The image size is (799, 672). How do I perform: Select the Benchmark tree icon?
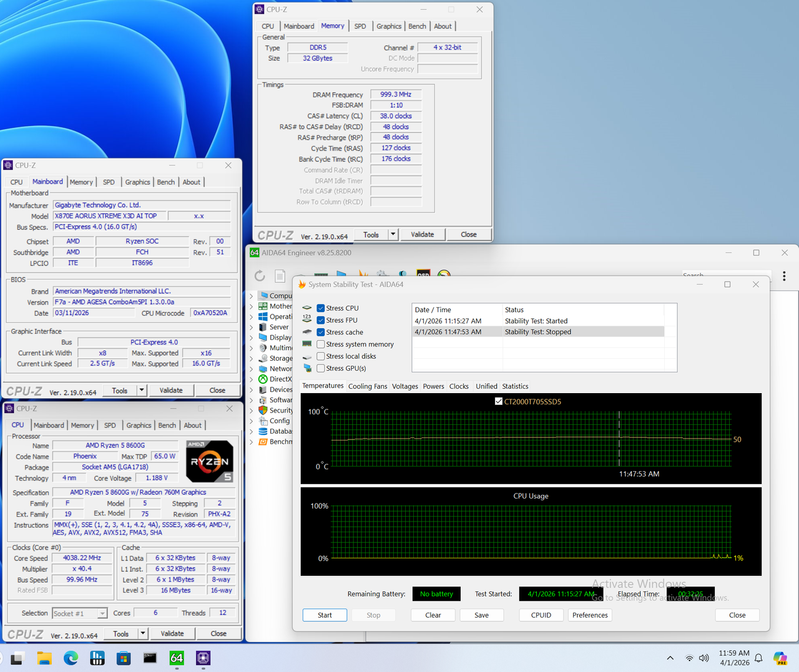(x=263, y=442)
